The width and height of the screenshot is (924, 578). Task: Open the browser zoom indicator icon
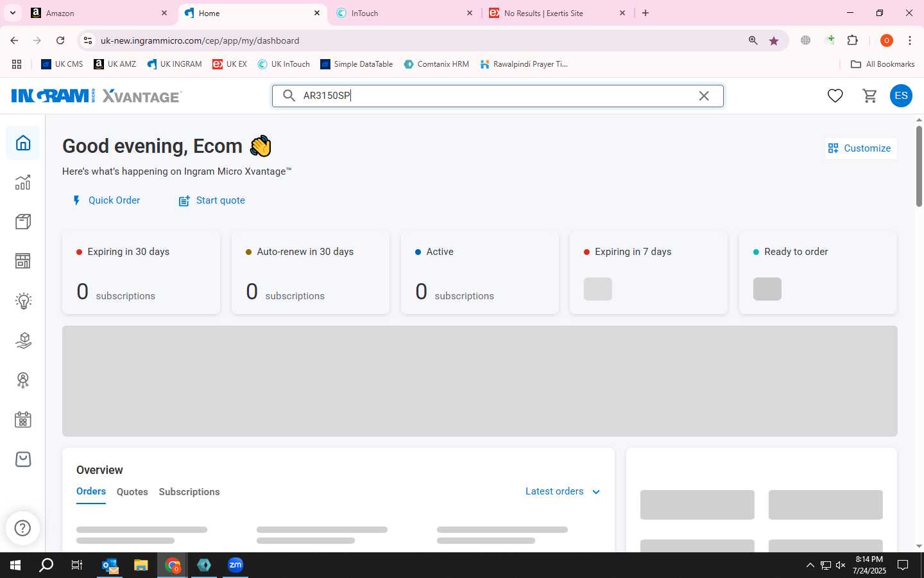pyautogui.click(x=753, y=40)
